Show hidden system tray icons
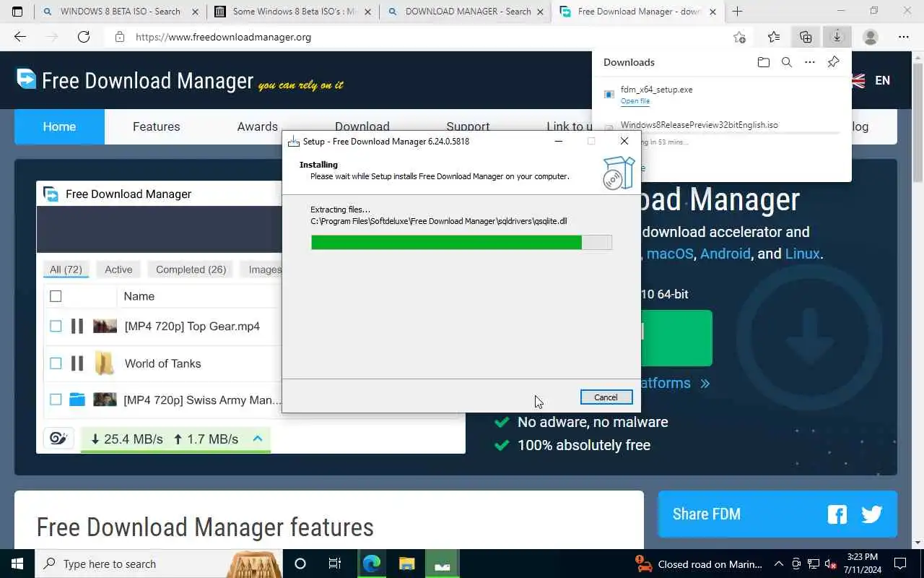Viewport: 924px width, 578px height. (x=779, y=564)
